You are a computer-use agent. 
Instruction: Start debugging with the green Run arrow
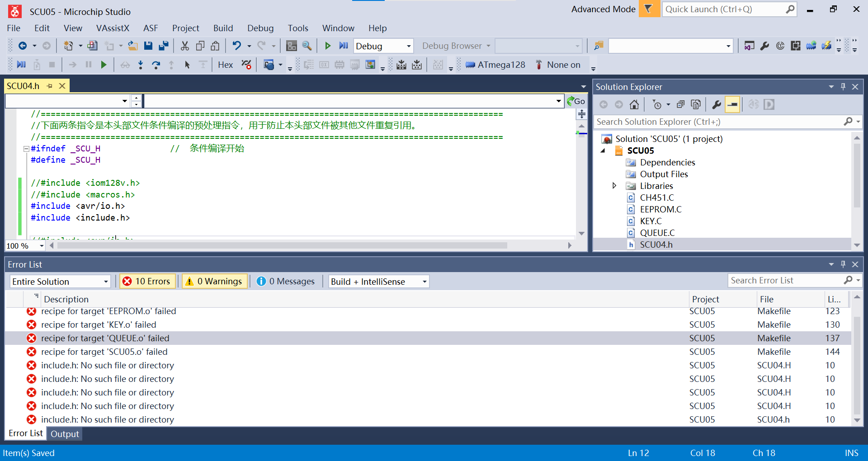click(327, 46)
